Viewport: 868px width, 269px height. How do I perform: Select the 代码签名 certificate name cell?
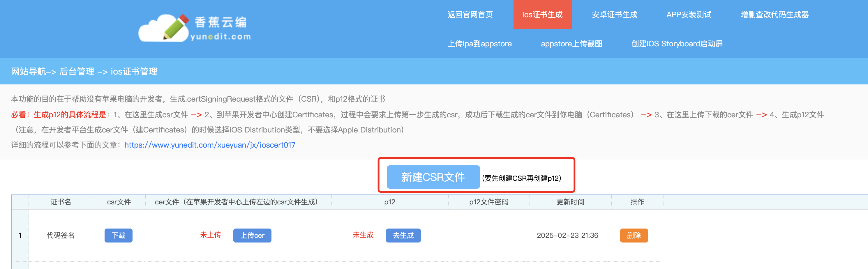click(x=61, y=235)
